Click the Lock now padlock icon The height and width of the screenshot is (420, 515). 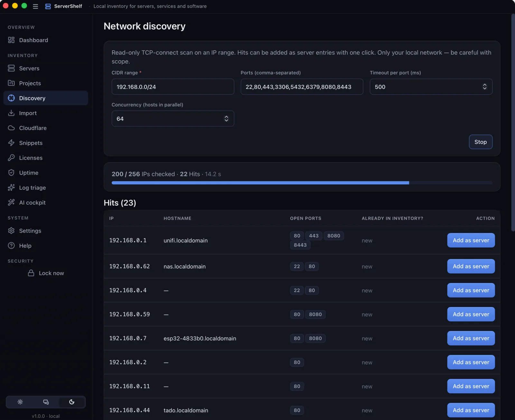coord(31,273)
